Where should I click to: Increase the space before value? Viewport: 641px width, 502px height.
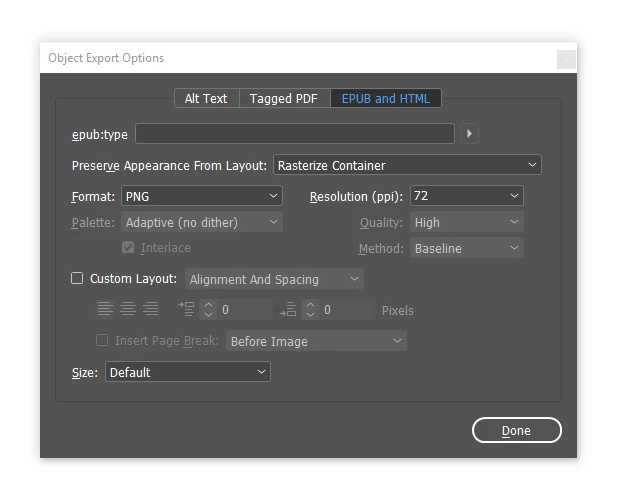point(208,305)
